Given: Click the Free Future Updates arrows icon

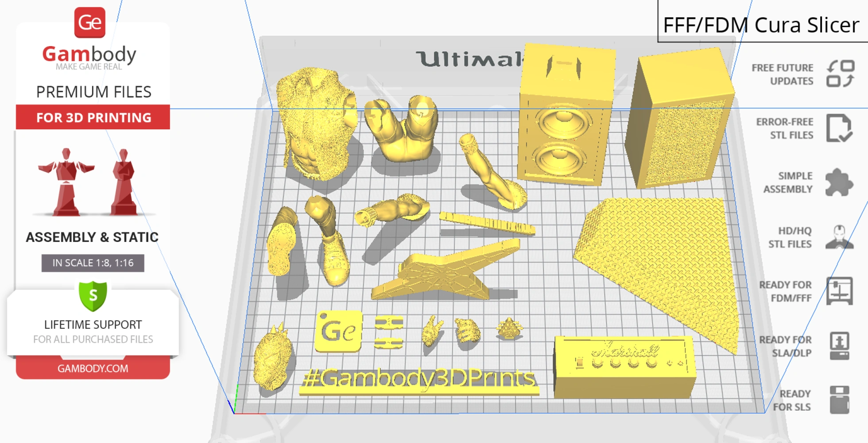Looking at the screenshot, I should pyautogui.click(x=840, y=74).
